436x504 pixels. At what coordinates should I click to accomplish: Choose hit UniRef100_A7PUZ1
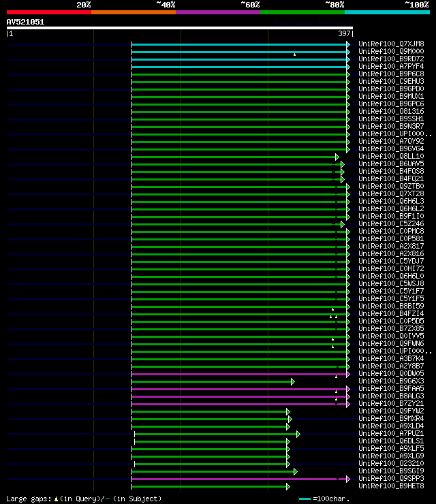pos(391,433)
